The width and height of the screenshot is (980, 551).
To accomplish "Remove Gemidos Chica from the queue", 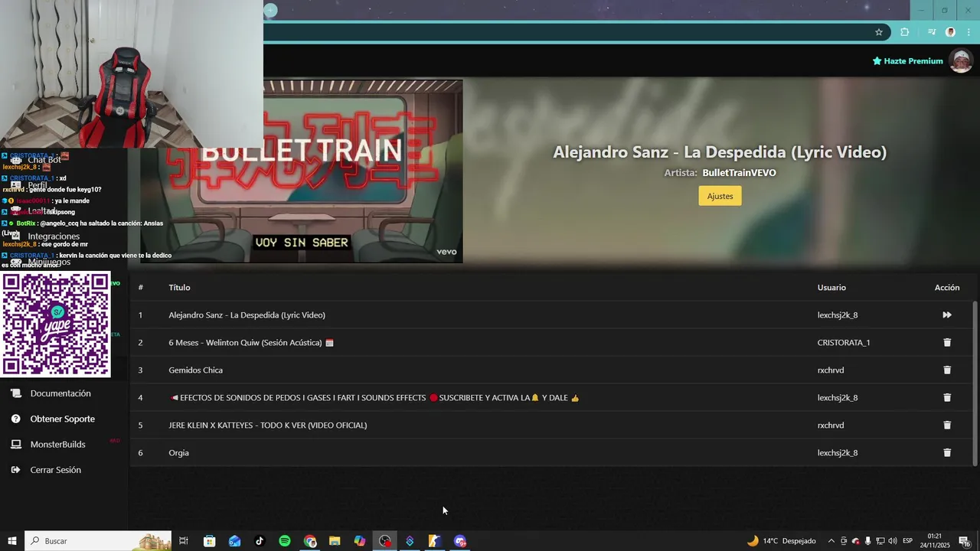I will click(947, 370).
